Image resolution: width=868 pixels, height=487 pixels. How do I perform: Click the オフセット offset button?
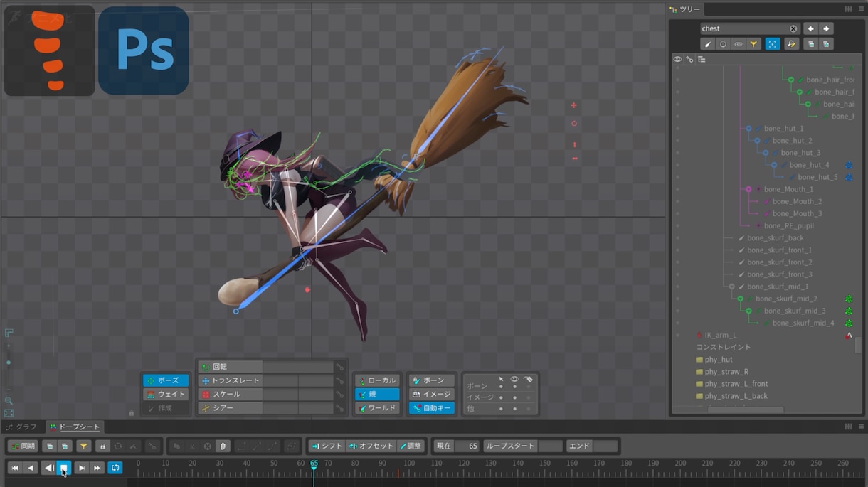click(x=371, y=446)
